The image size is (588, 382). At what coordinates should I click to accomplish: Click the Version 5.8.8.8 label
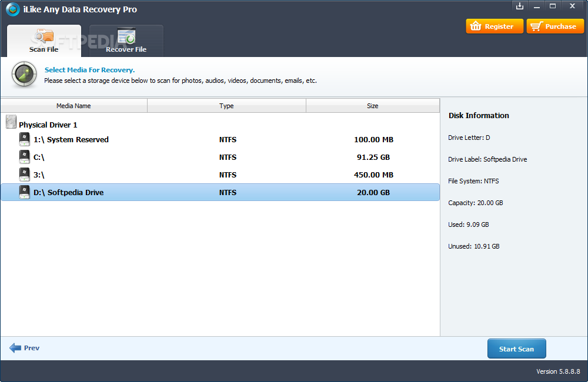click(558, 371)
